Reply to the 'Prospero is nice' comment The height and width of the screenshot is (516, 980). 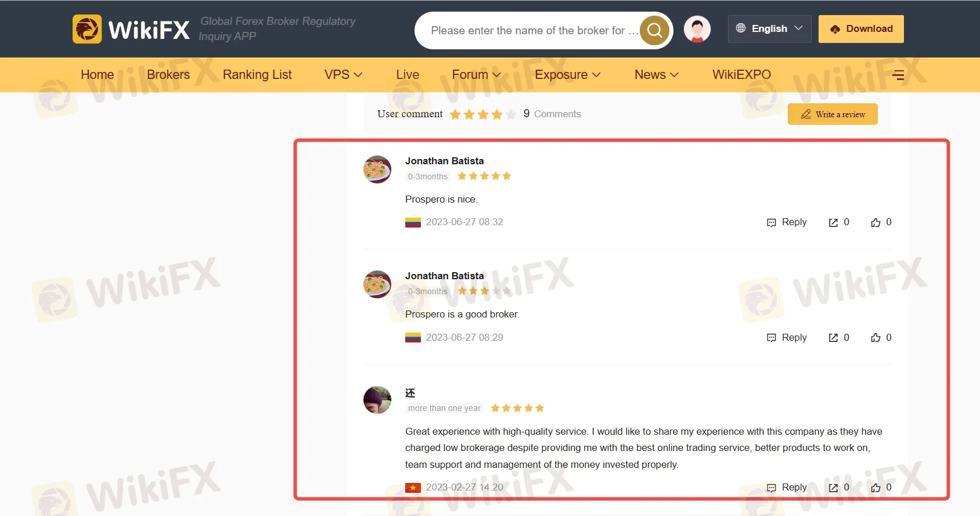click(x=787, y=222)
